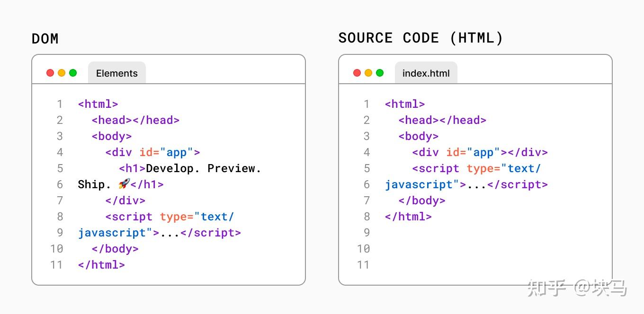Click line number 1 in index.html
The height and width of the screenshot is (314, 644).
367,104
